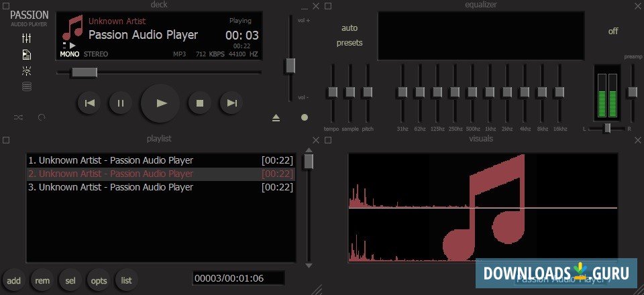Click the pitch slider handle
Screen dimensions: 644x295
(368, 93)
